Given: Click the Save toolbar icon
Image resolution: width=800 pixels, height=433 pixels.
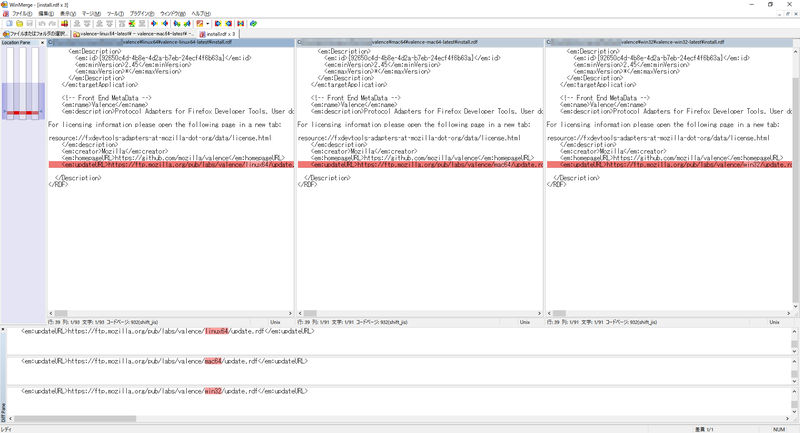Looking at the screenshot, I should (30, 23).
